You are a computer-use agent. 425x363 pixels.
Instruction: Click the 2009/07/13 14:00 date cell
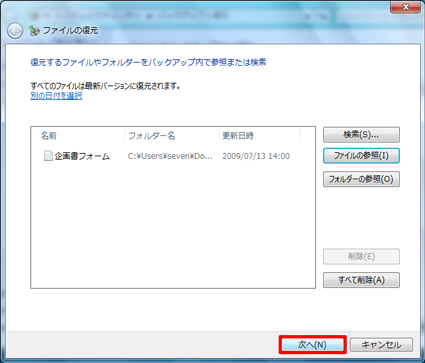click(x=256, y=156)
